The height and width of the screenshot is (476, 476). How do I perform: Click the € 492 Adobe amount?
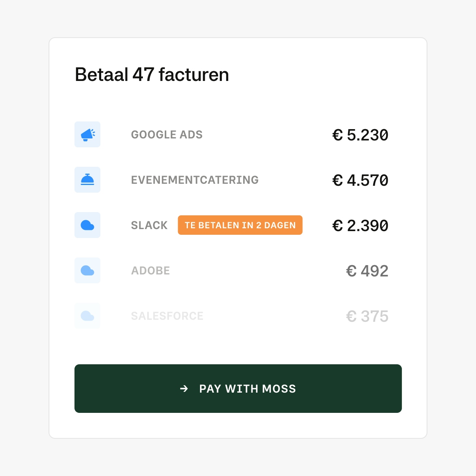[x=367, y=271]
